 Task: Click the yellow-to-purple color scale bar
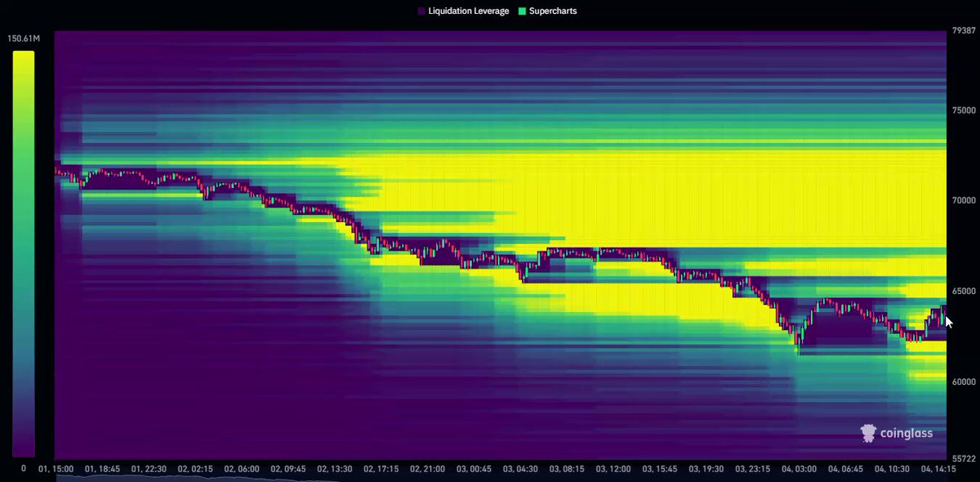pyautogui.click(x=24, y=254)
